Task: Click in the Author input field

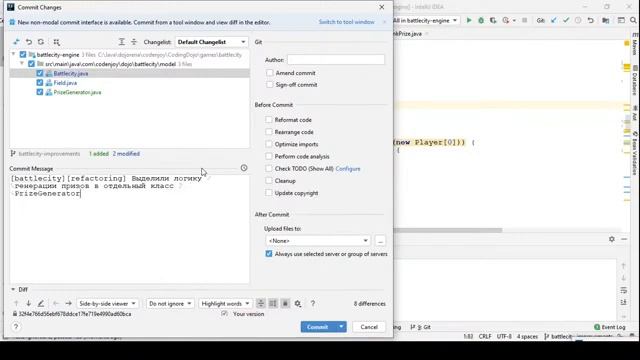Action: [x=336, y=60]
